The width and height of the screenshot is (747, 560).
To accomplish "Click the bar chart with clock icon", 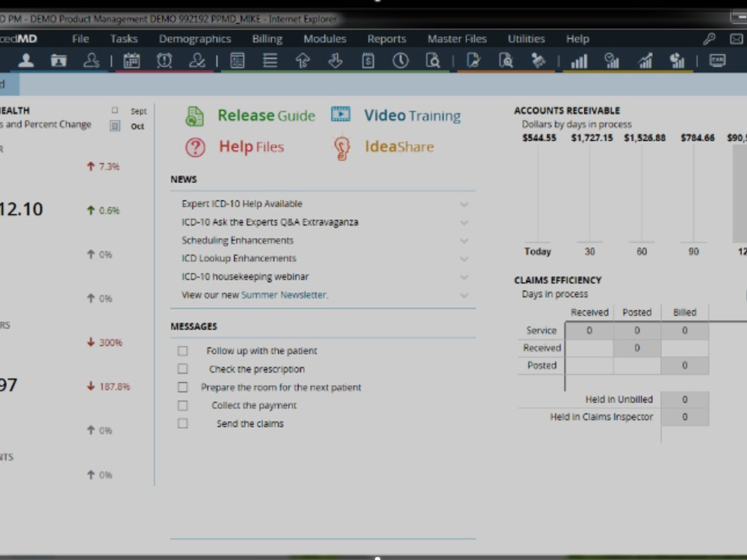I will coord(612,60).
